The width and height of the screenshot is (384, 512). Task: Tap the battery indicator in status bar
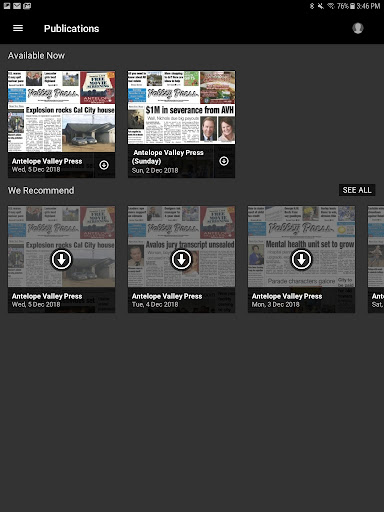tap(352, 6)
